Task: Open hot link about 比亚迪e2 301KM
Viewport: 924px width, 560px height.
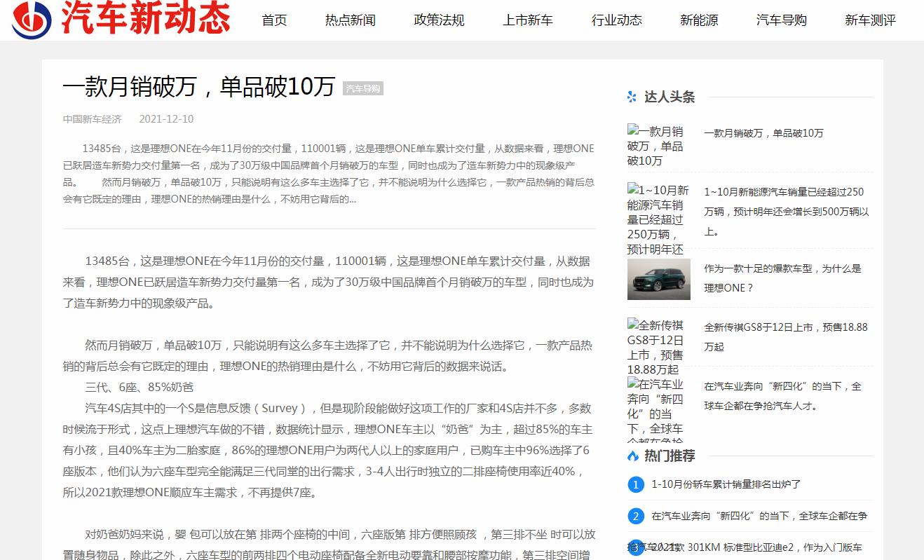Action: pos(756,547)
